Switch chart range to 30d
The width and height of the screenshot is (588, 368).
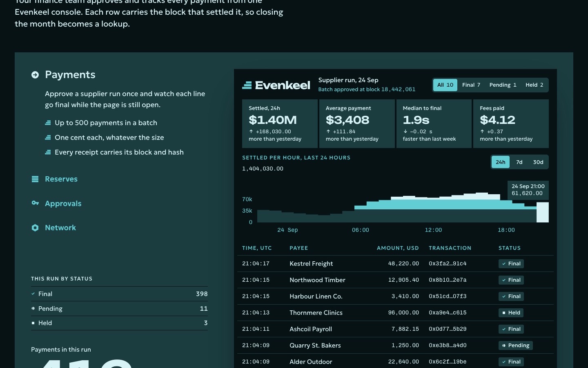pyautogui.click(x=538, y=162)
